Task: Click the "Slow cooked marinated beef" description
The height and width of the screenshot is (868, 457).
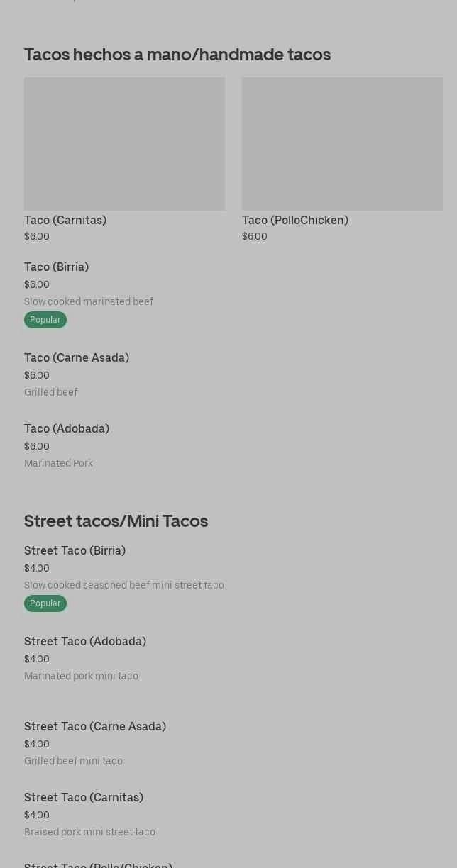Action: (x=89, y=302)
